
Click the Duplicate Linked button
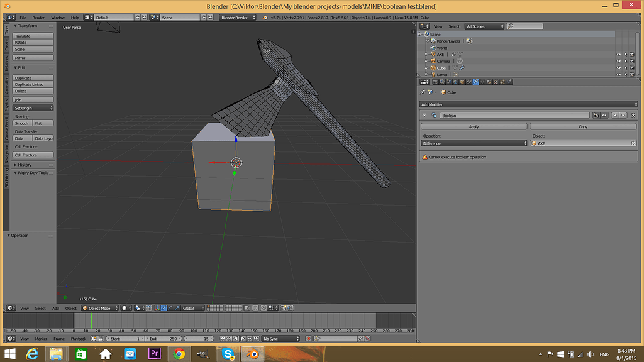(33, 85)
